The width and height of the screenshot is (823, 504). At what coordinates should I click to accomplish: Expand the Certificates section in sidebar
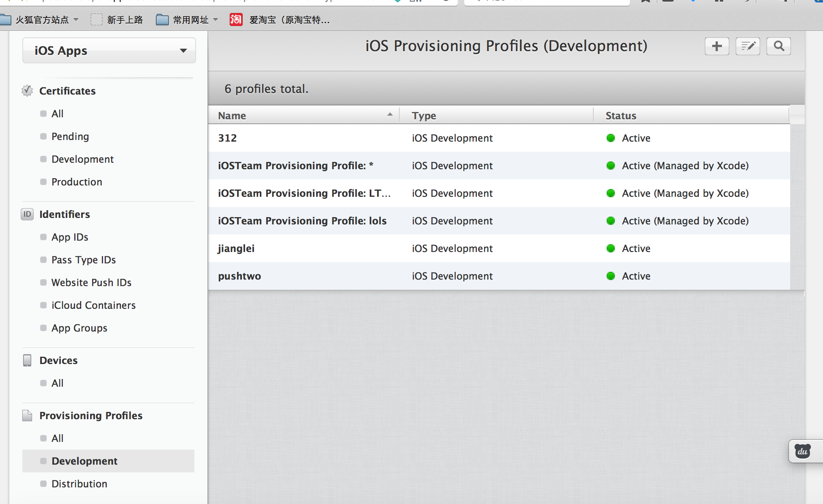click(67, 90)
